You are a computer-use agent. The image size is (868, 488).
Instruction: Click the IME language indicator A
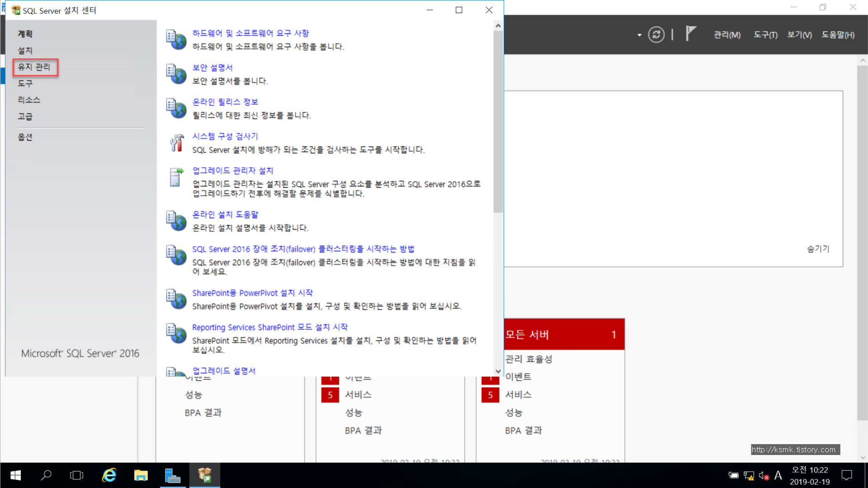[778, 475]
